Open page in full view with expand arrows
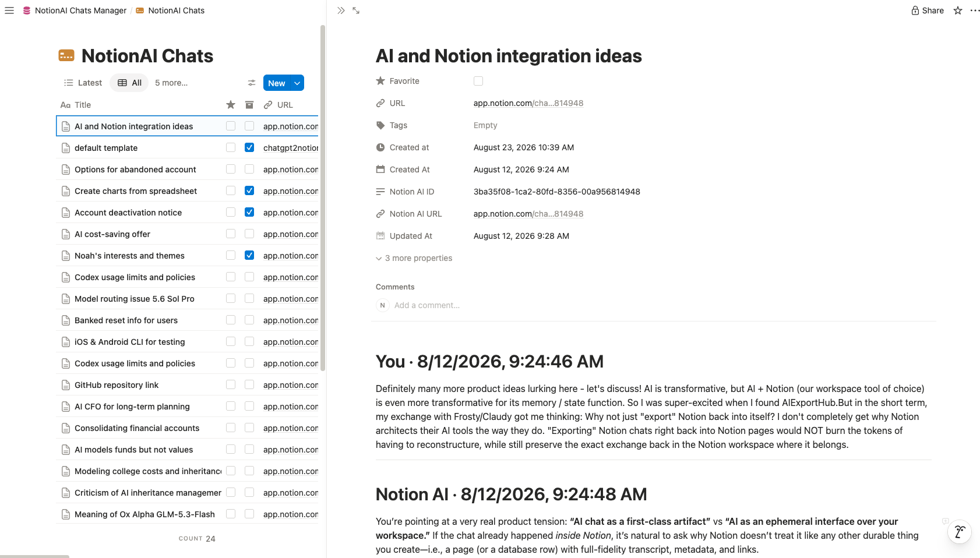 click(x=356, y=10)
